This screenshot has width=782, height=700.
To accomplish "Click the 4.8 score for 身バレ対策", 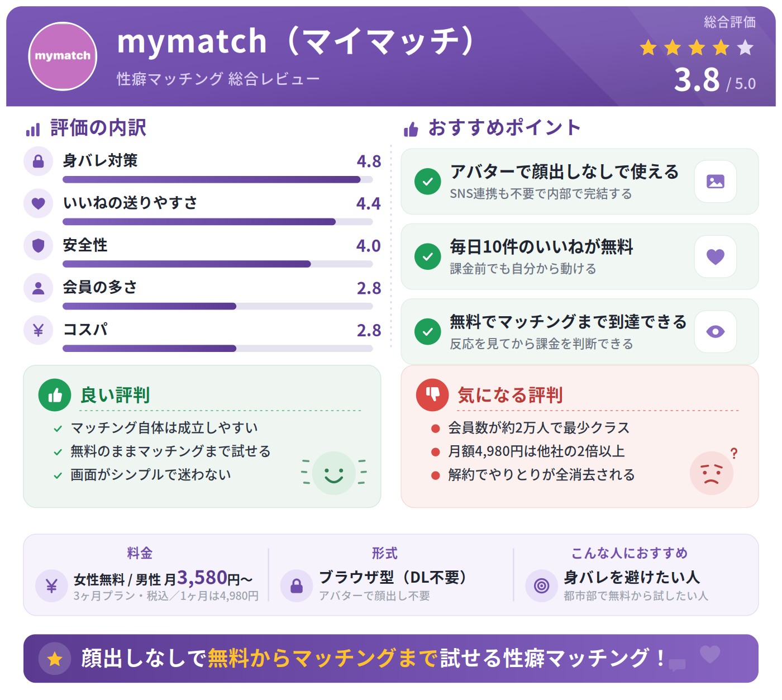I will click(369, 161).
